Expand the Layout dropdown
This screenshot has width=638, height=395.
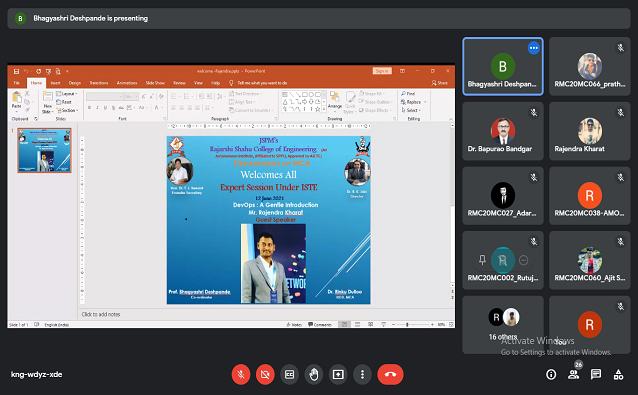coord(67,94)
